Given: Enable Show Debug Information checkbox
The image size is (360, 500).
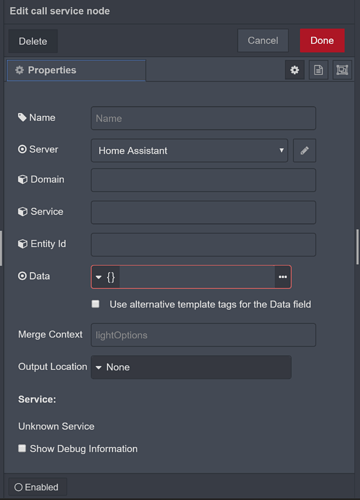Looking at the screenshot, I should coord(22,448).
